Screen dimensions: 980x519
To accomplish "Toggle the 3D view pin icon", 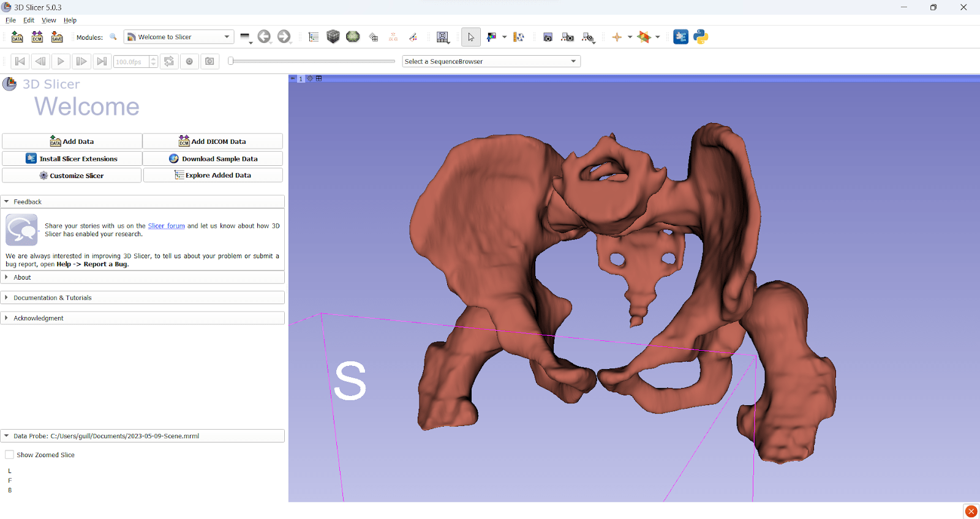I will [x=293, y=78].
